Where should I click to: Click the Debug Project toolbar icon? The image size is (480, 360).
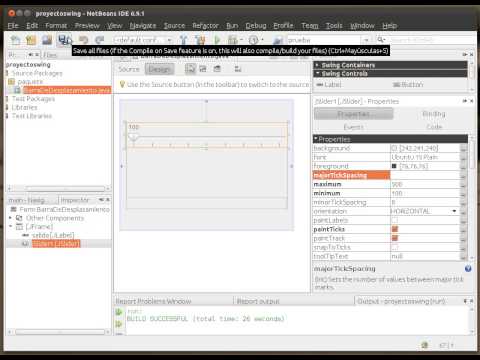pos(232,40)
